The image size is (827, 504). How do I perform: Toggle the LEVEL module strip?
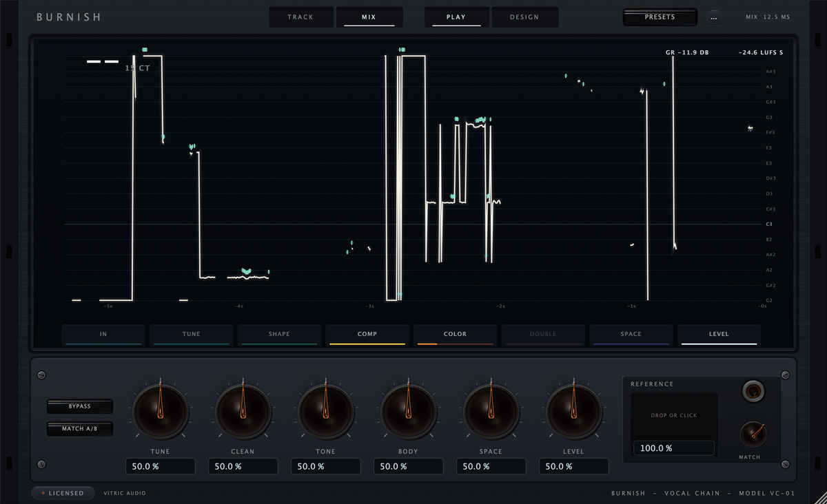click(x=719, y=335)
